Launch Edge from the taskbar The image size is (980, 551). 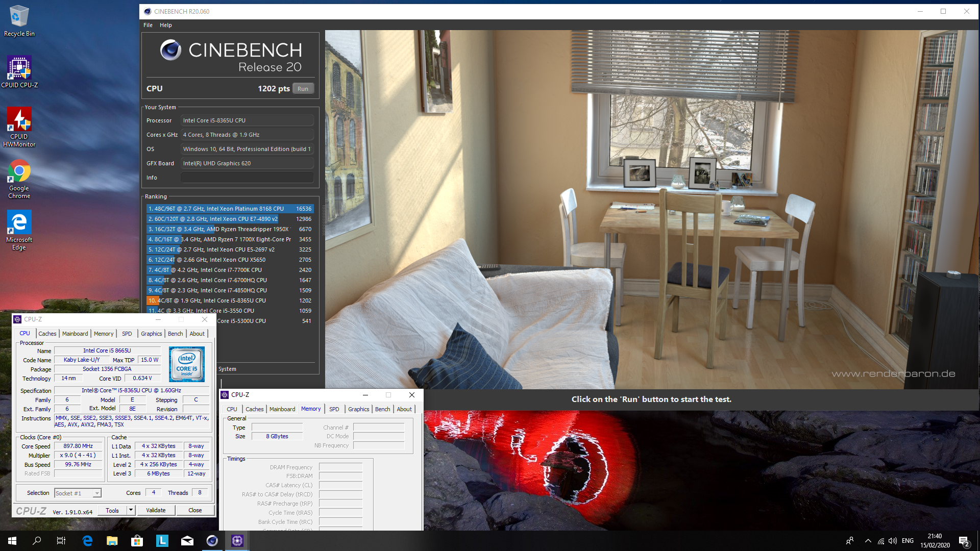pyautogui.click(x=87, y=541)
